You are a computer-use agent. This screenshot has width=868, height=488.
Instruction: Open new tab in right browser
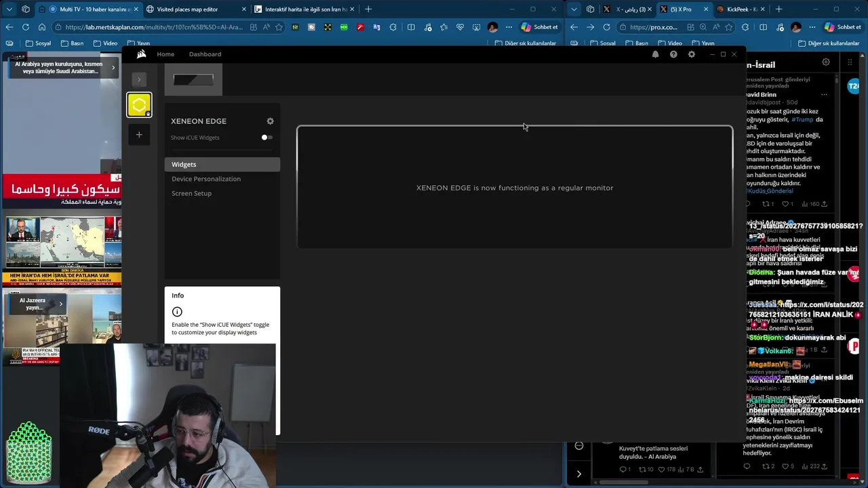(x=778, y=9)
